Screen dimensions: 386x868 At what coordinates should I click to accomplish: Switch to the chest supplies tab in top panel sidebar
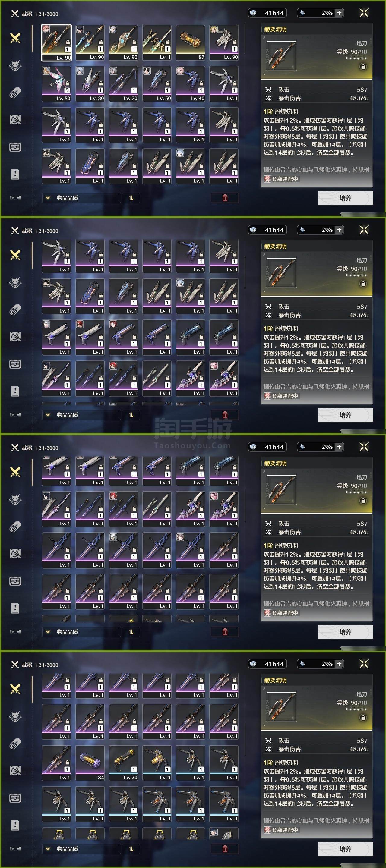tap(15, 147)
